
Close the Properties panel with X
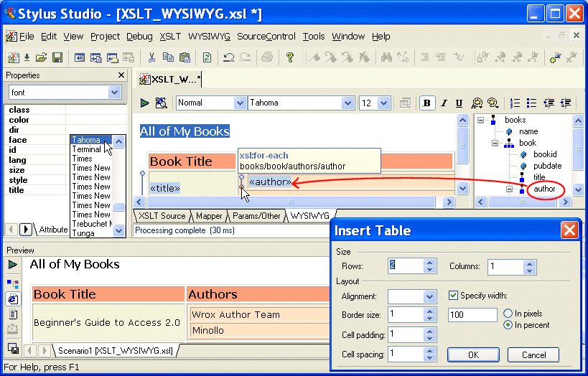(x=121, y=75)
